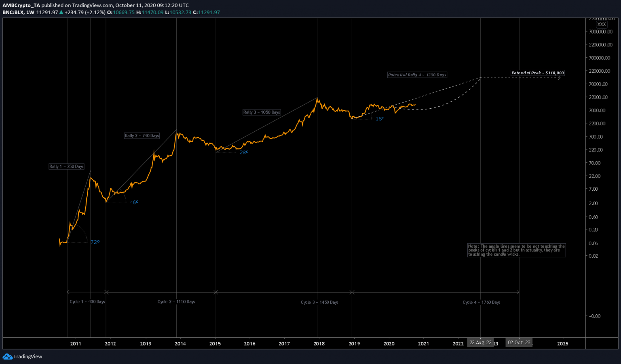The width and height of the screenshot is (621, 364).
Task: Click the '02 Oct '23' date marker
Action: pos(519,343)
